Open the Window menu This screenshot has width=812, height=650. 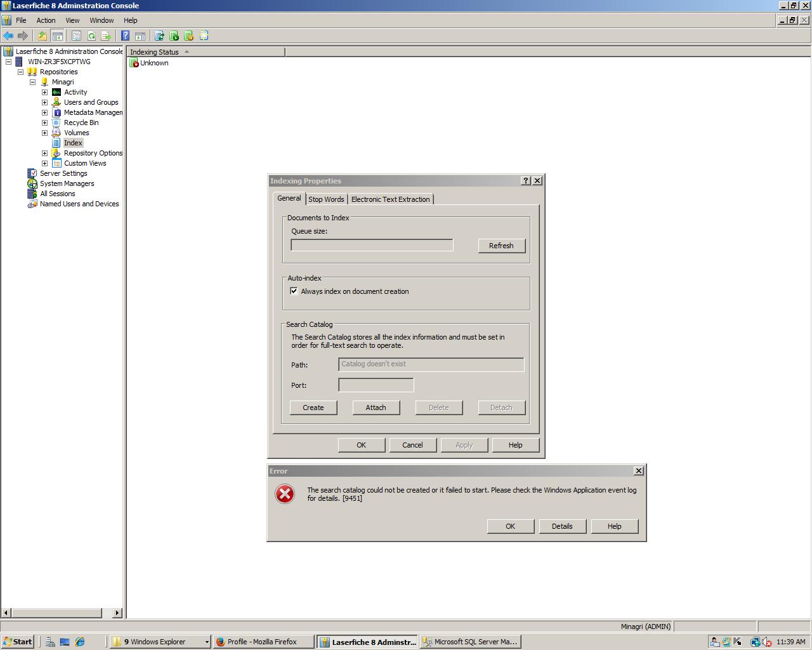pyautogui.click(x=101, y=20)
